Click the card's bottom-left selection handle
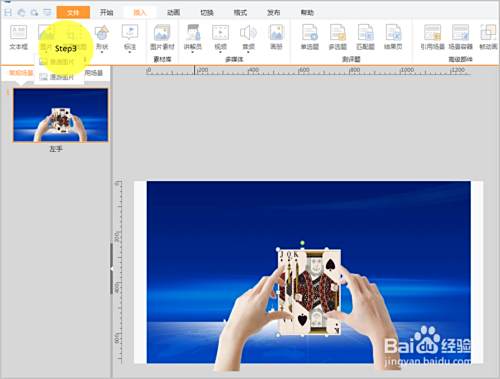 coord(278,335)
